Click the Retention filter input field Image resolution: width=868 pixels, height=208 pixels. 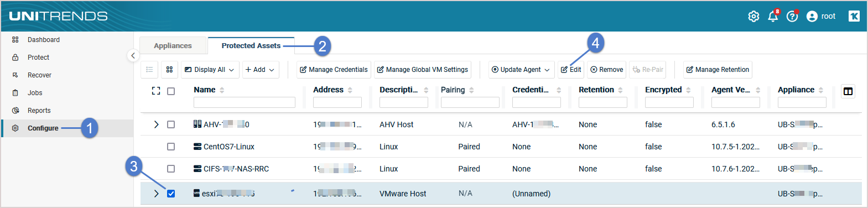coord(603,102)
